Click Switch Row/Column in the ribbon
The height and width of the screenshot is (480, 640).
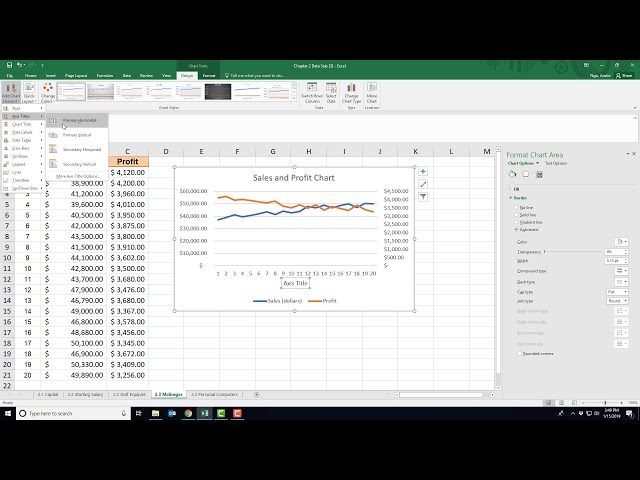click(312, 93)
